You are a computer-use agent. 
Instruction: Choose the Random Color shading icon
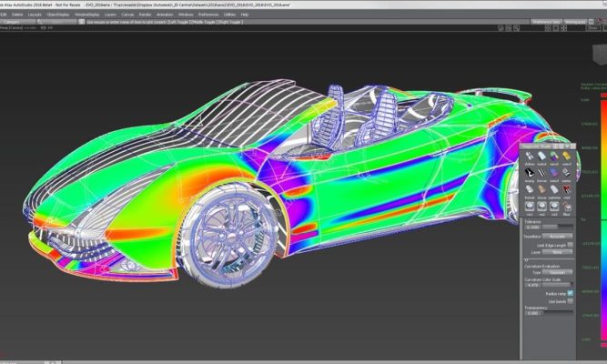tap(553, 157)
